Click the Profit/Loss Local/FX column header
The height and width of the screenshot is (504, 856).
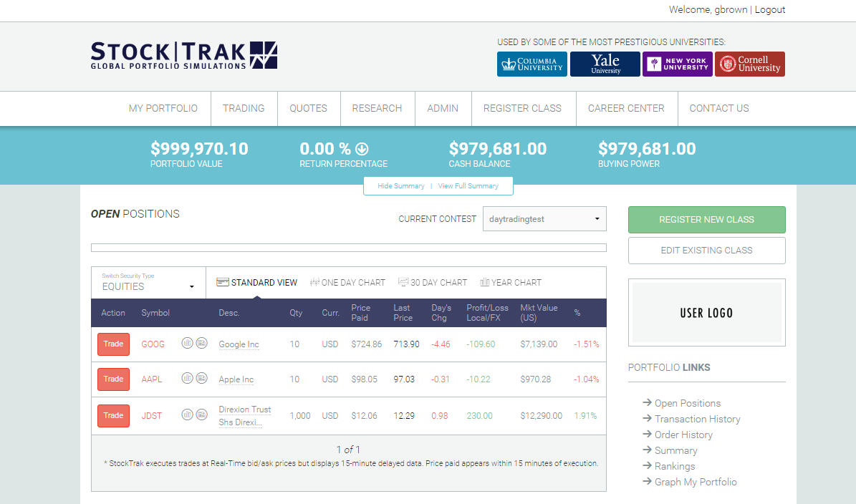click(x=487, y=313)
